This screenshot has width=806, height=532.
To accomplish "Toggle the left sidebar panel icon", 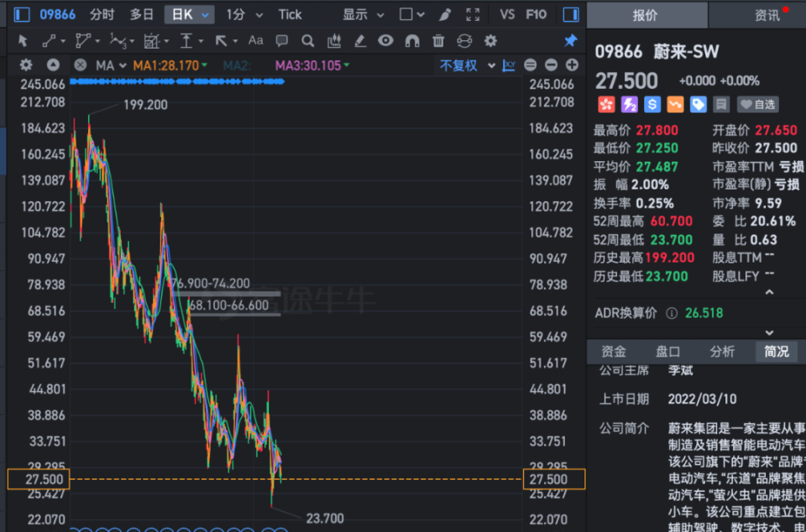I will click(x=22, y=14).
